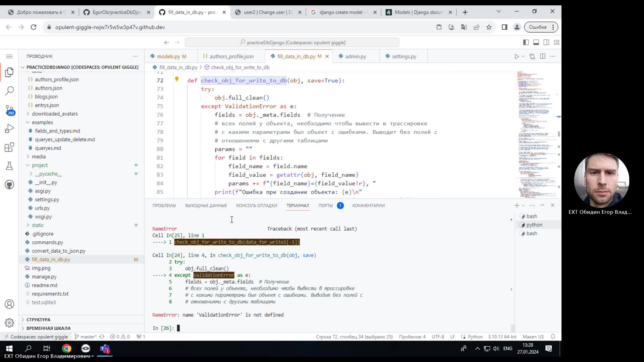
Task: Click the editor vertical scrollbar
Action: point(559,134)
